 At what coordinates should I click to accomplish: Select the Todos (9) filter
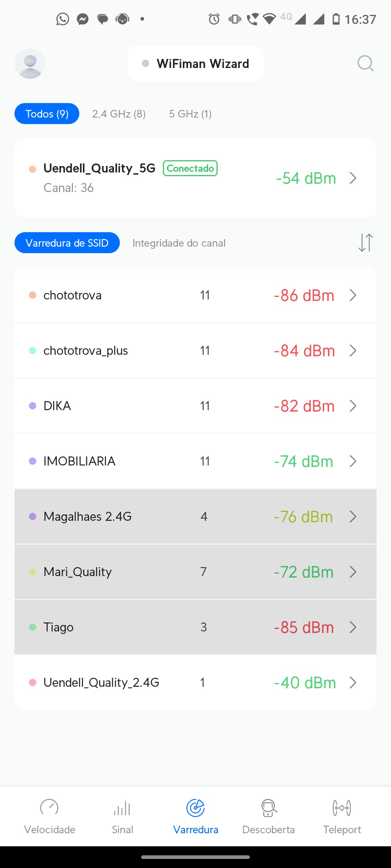pyautogui.click(x=47, y=114)
